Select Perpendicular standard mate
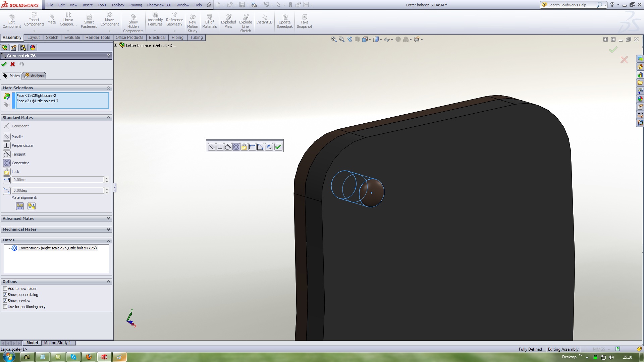The height and width of the screenshot is (362, 644). pyautogui.click(x=7, y=145)
